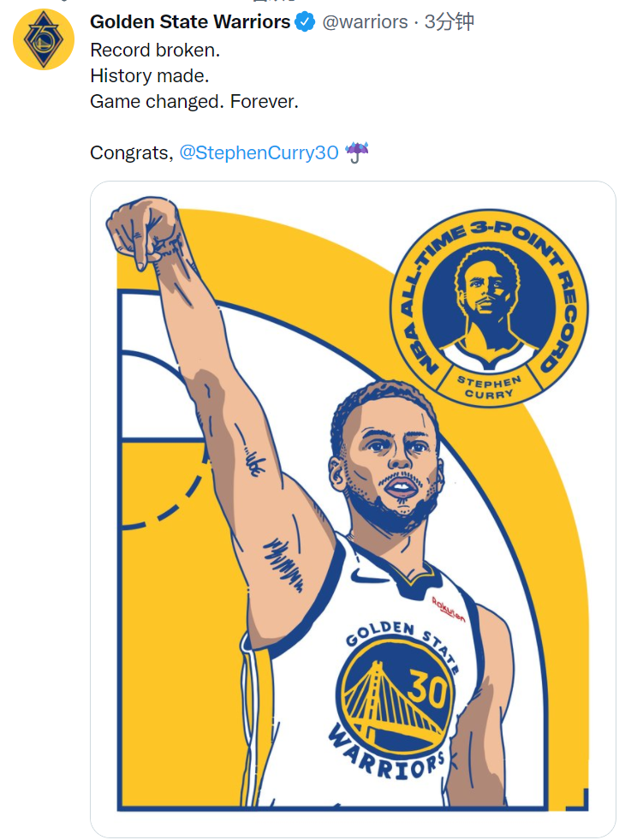
Task: Open the Golden State Warriors display name
Action: tap(190, 22)
